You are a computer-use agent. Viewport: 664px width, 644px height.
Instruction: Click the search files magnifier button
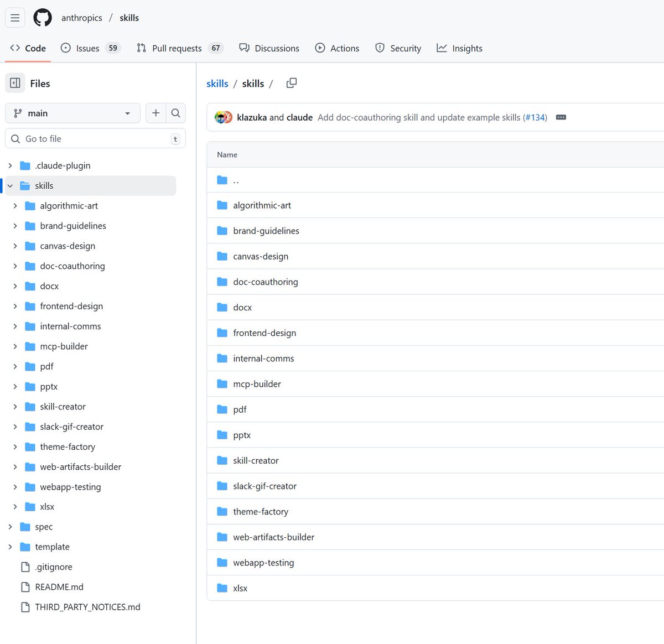[175, 113]
